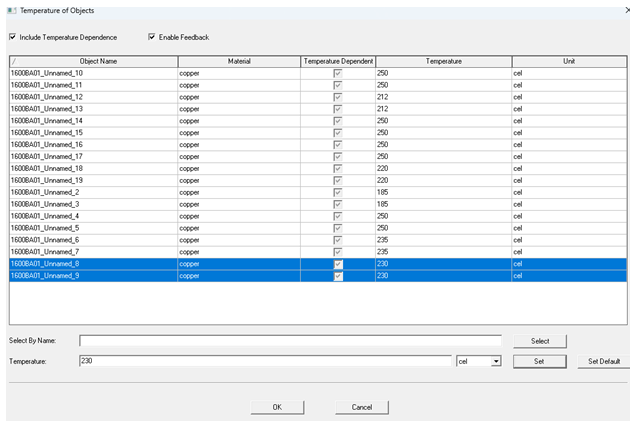Click temperature cell of 1600BA01_Unnamed_12
The width and height of the screenshot is (633, 428).
(443, 97)
